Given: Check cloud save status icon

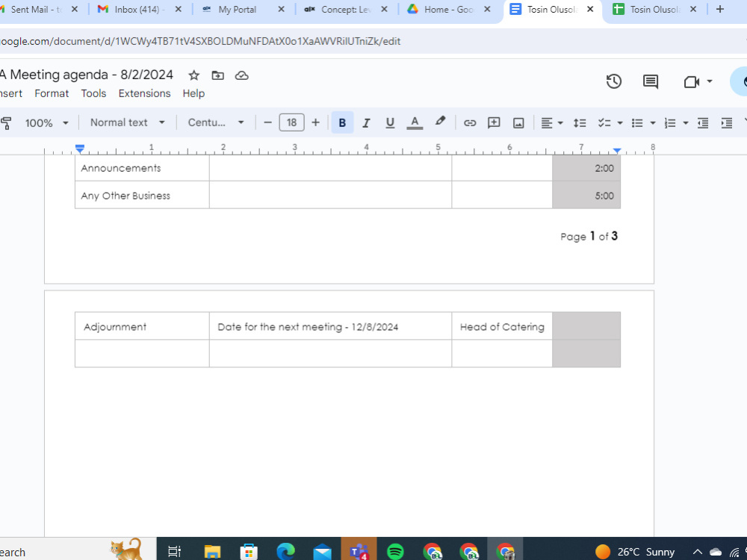Looking at the screenshot, I should pyautogui.click(x=241, y=75).
